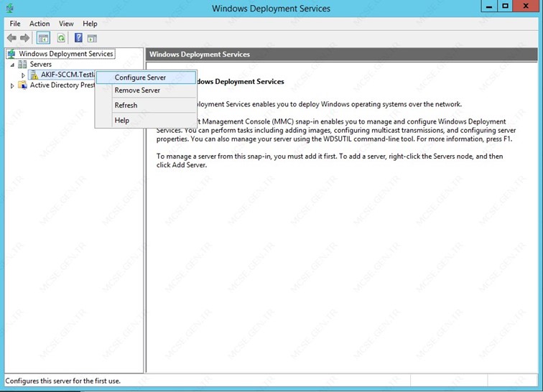543x392 pixels.
Task: Select the AKIF-SCCM.Testl server label
Action: (x=68, y=75)
